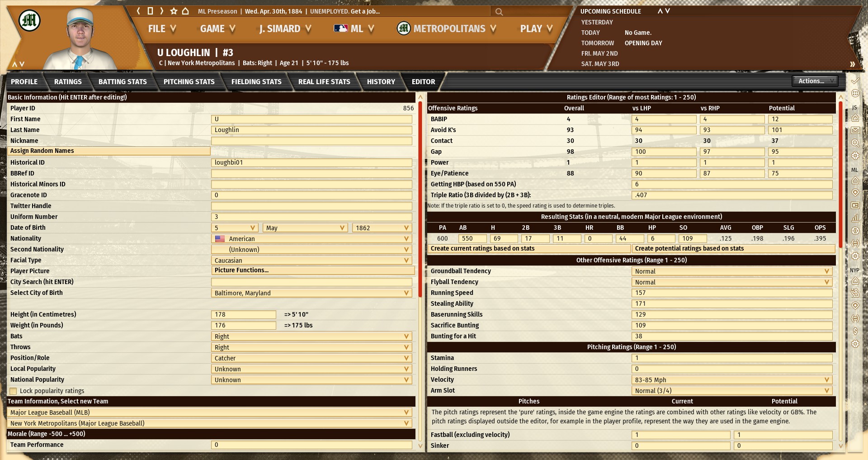Click the checkmark icon in right sidebar

[x=855, y=81]
